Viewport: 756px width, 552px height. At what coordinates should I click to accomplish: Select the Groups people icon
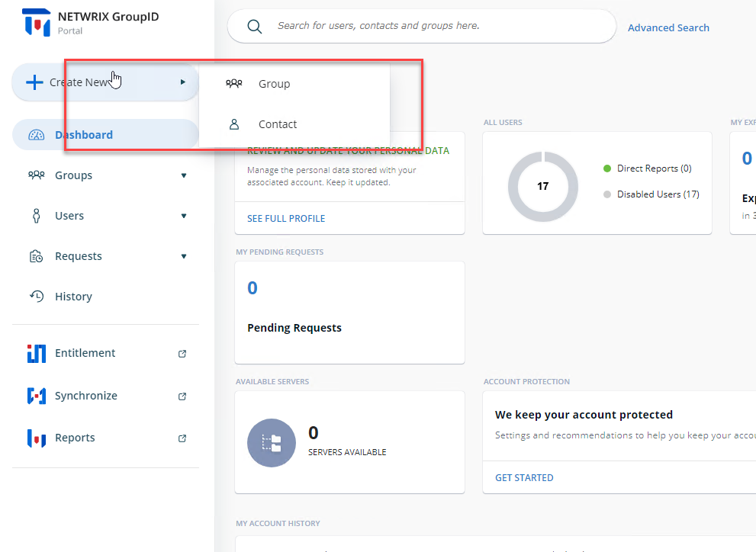tap(37, 175)
